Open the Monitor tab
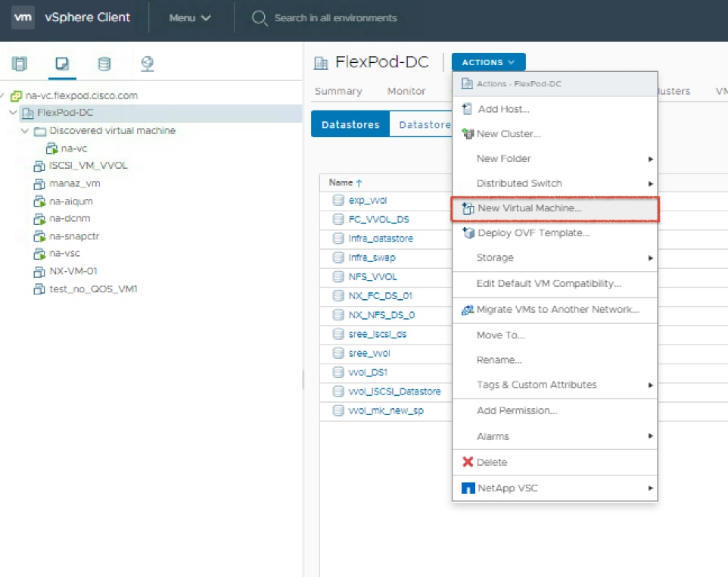The height and width of the screenshot is (577, 728). [406, 92]
